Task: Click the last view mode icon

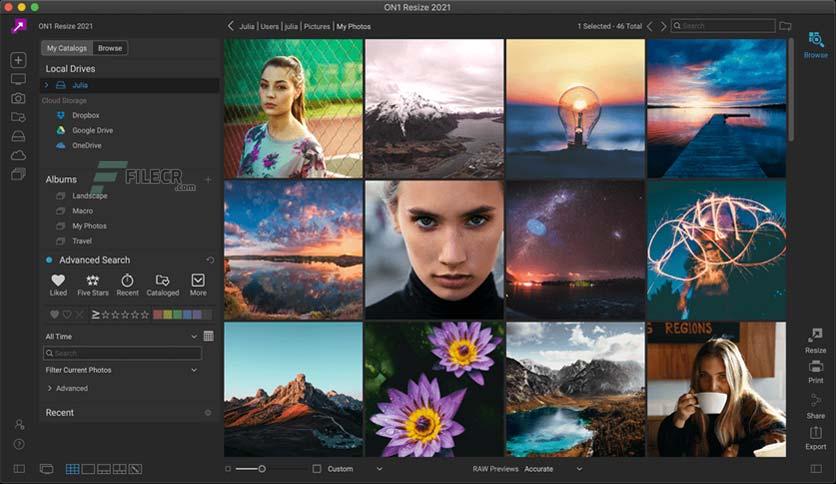Action: pyautogui.click(x=135, y=469)
